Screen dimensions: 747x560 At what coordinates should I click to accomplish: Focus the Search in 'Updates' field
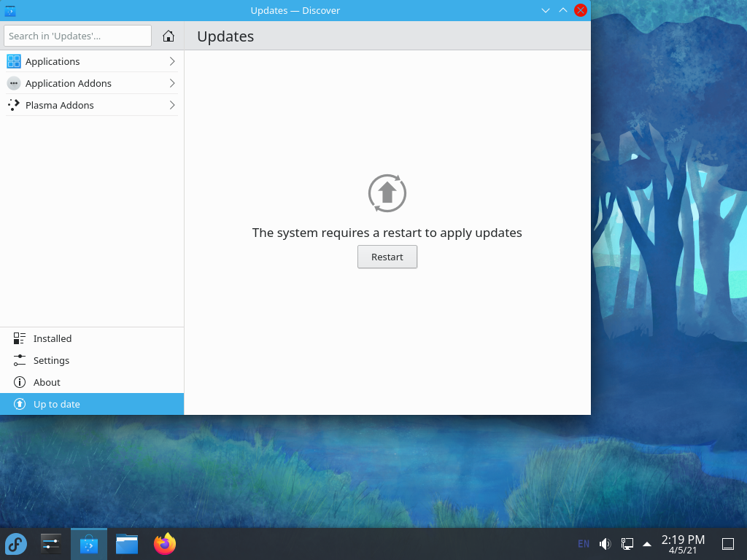(77, 36)
